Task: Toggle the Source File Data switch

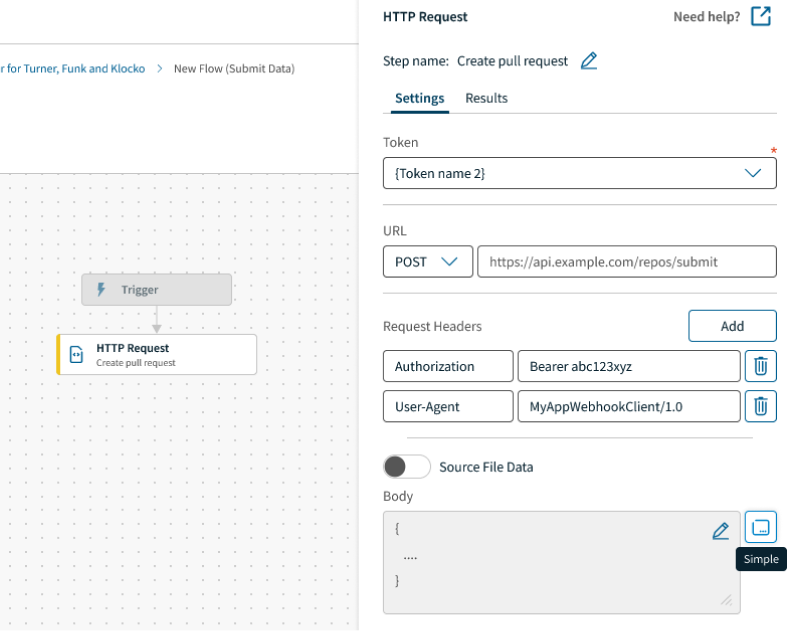Action: point(407,466)
